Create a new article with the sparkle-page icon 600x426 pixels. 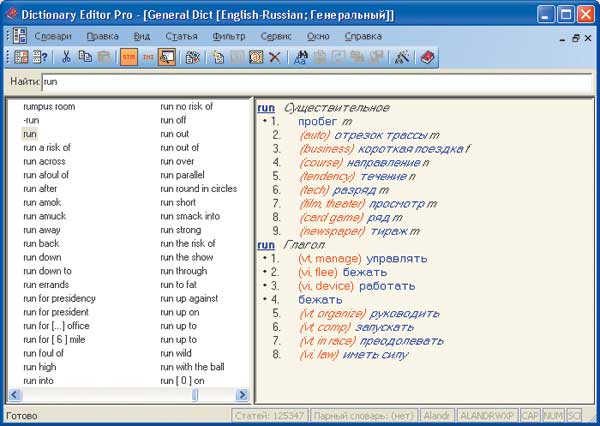click(x=218, y=57)
